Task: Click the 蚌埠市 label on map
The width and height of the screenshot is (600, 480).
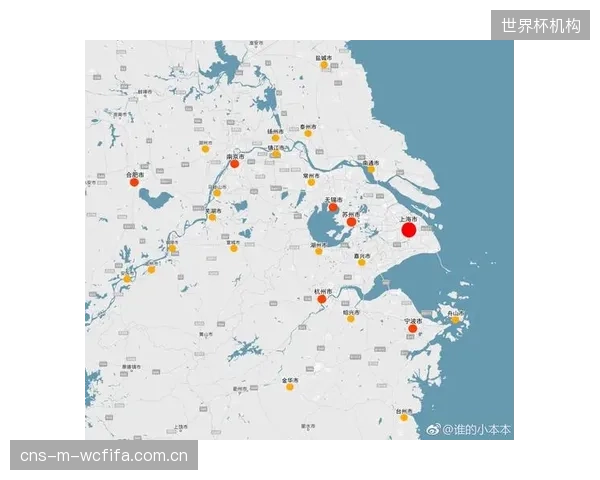Action: pyautogui.click(x=145, y=92)
